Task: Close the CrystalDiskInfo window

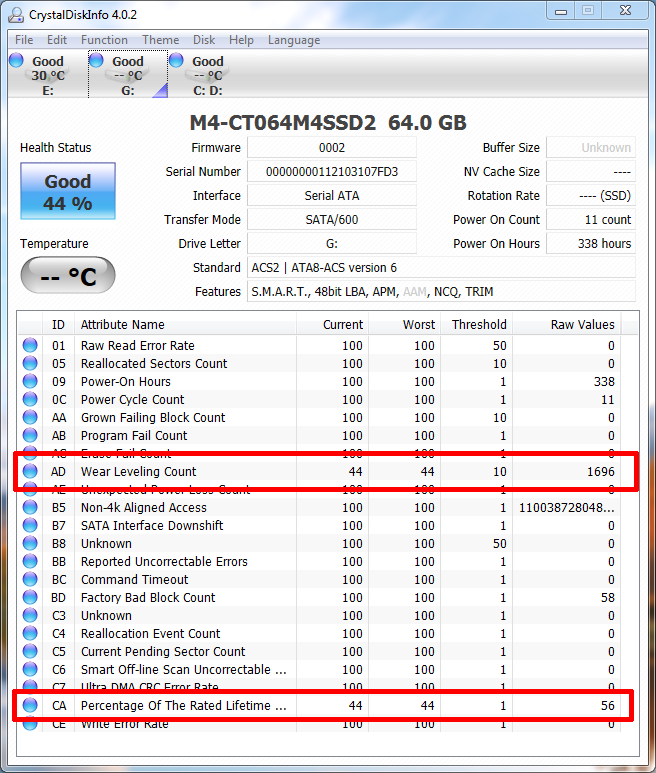Action: [625, 10]
